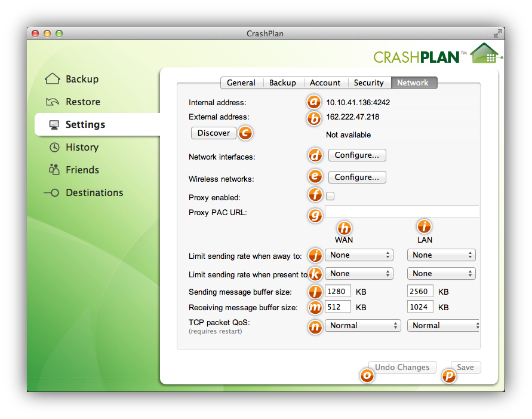Click LAN sending buffer size field 2560
The height and width of the screenshot is (419, 532).
coord(420,291)
